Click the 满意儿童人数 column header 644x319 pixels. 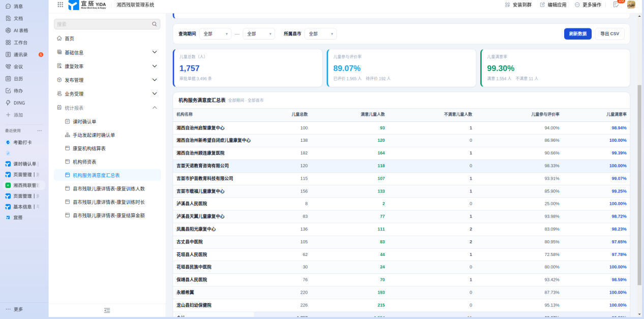(x=373, y=114)
